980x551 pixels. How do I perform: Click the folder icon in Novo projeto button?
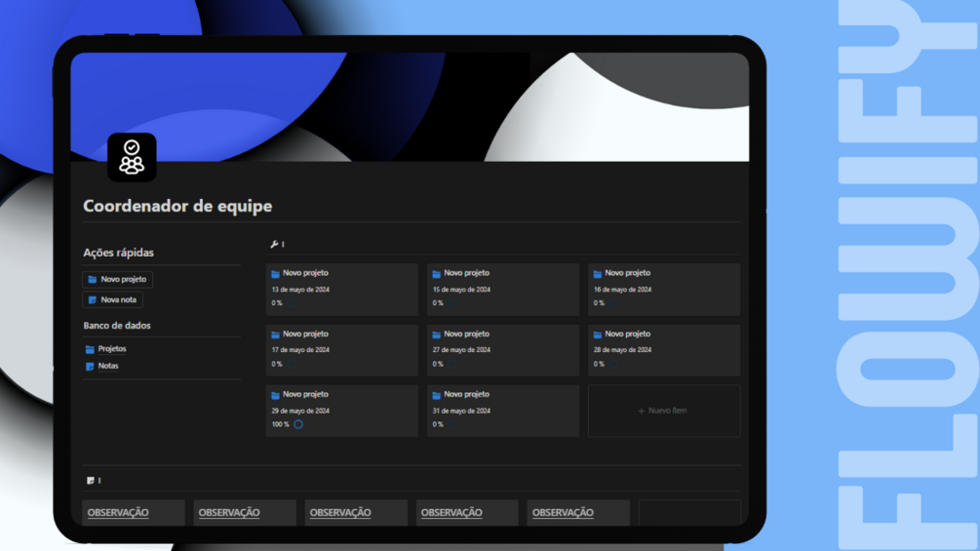point(93,279)
